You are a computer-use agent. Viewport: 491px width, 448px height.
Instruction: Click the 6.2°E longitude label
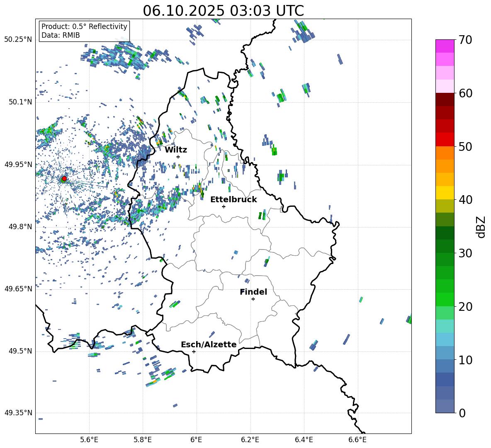250,440
